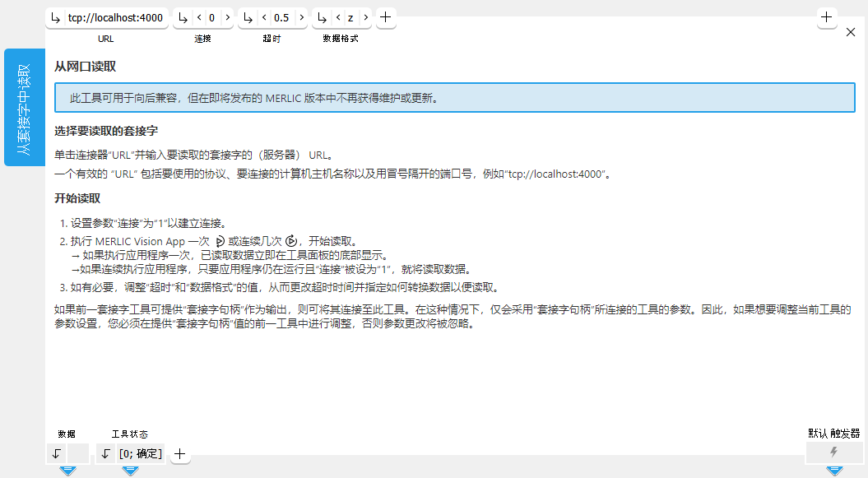Screen dimensions: 868x478
Task: Click the tcp://localhost:4000 URL field
Action: [x=115, y=17]
